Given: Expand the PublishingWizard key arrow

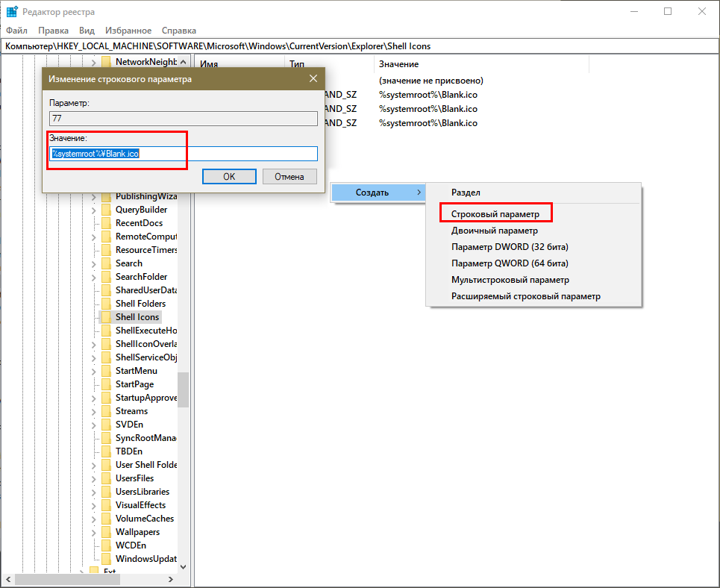Looking at the screenshot, I should click(x=95, y=196).
